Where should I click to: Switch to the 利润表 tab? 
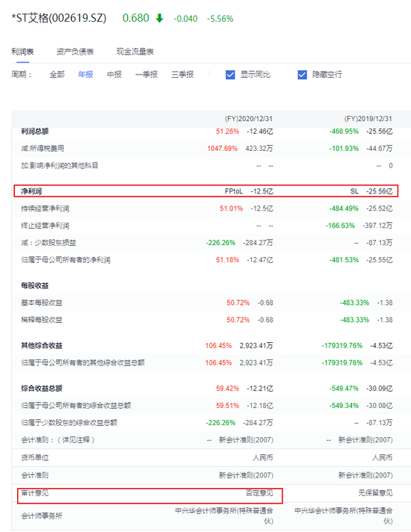pos(22,52)
